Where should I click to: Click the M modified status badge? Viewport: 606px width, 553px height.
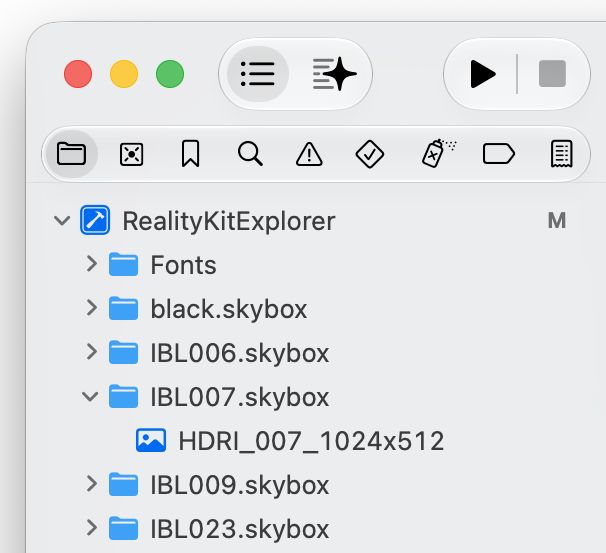[557, 221]
